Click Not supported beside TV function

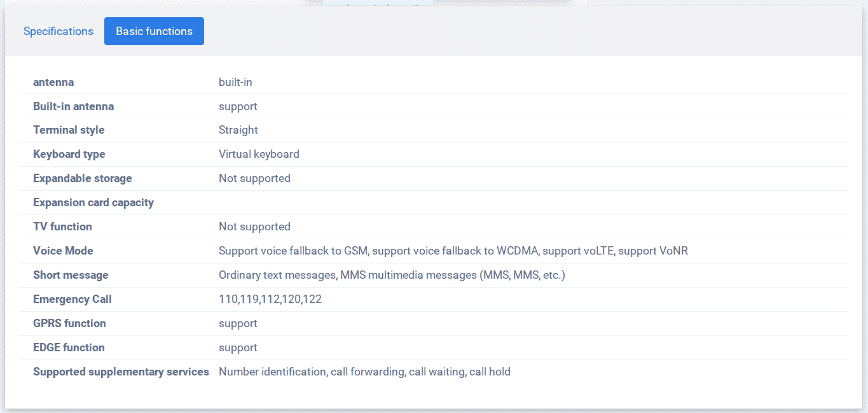coord(254,227)
